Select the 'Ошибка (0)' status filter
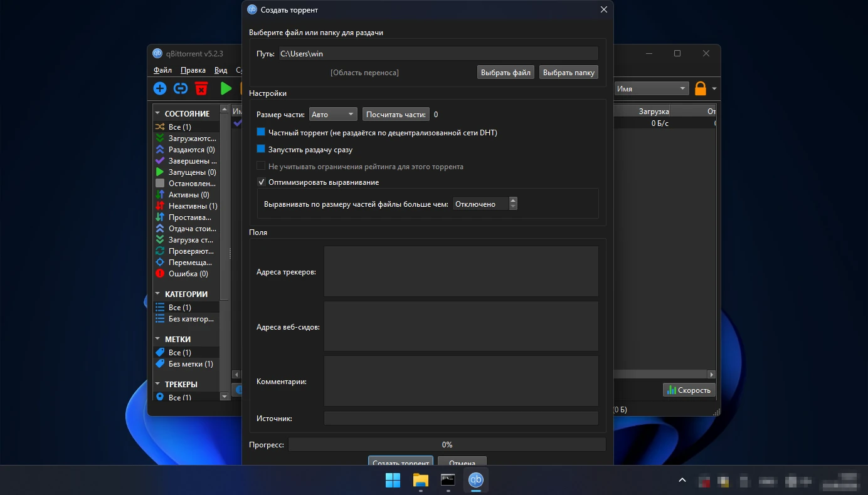868x495 pixels. click(x=186, y=274)
